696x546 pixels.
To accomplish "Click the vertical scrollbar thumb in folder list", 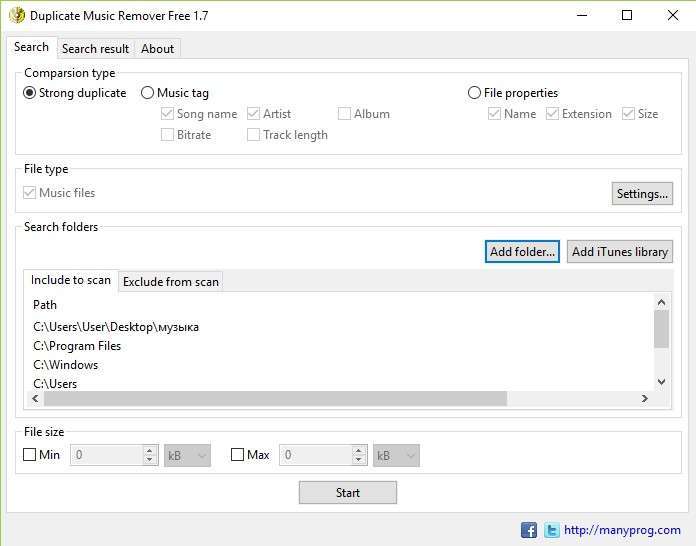I will (661, 329).
